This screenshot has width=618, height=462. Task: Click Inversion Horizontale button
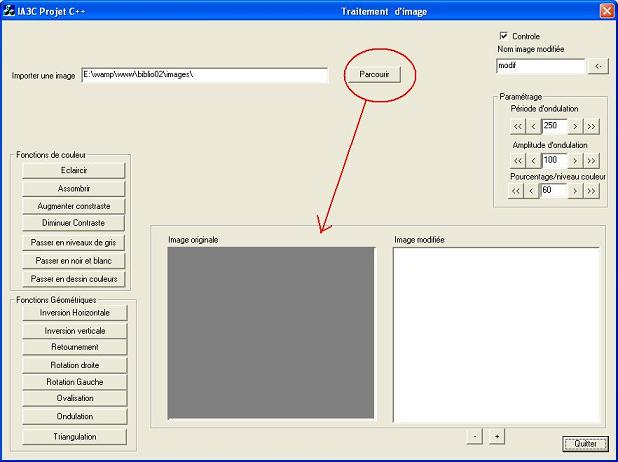tap(75, 313)
